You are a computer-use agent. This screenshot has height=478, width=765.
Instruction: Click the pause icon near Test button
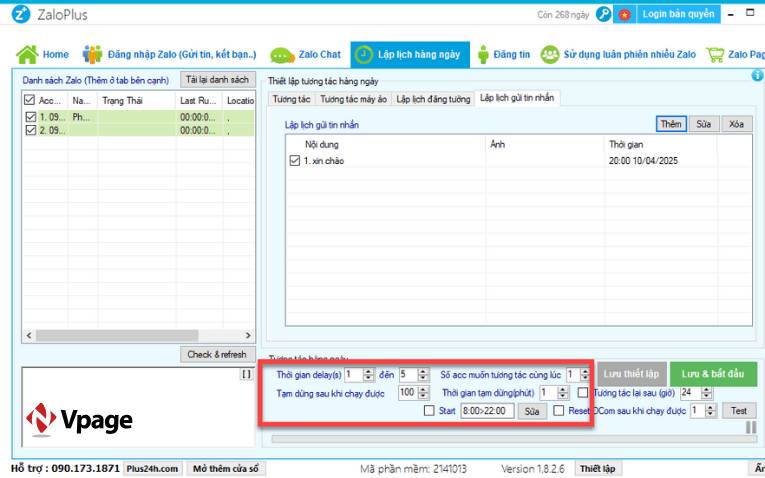pos(751,427)
